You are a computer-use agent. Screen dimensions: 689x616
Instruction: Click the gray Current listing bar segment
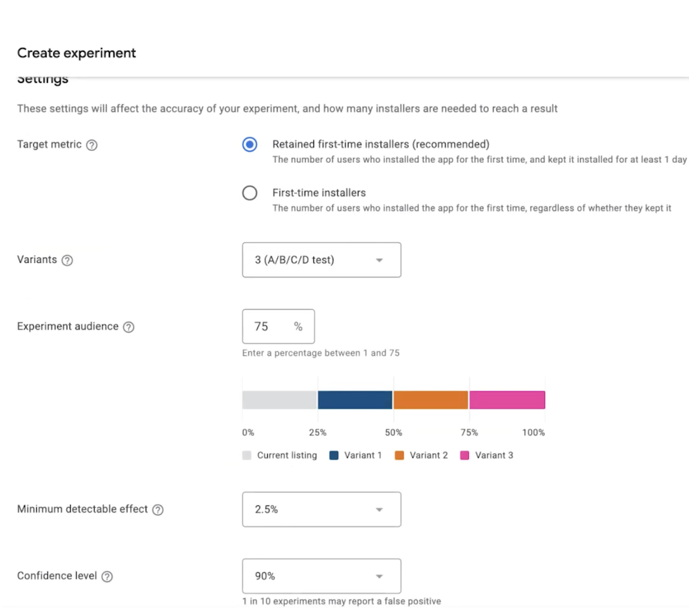pos(279,400)
